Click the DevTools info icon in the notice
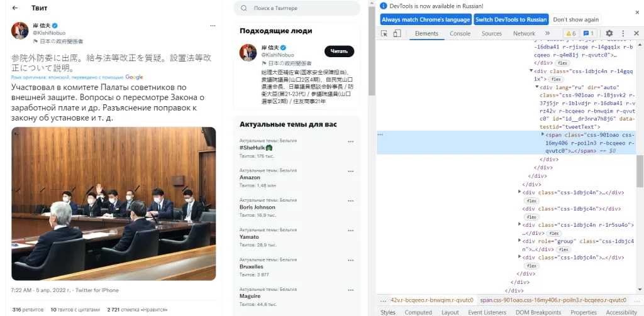Screen dimensions: 644x316 [383, 6]
